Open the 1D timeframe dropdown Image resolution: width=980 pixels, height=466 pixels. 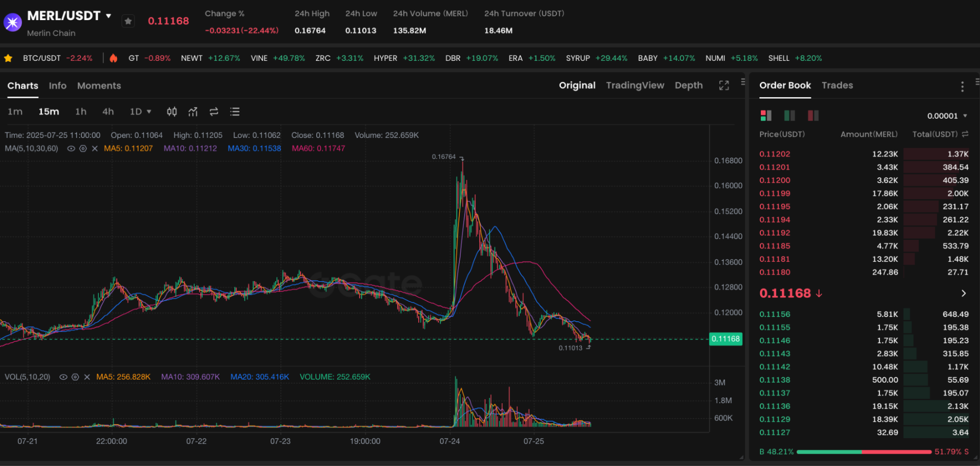(140, 112)
